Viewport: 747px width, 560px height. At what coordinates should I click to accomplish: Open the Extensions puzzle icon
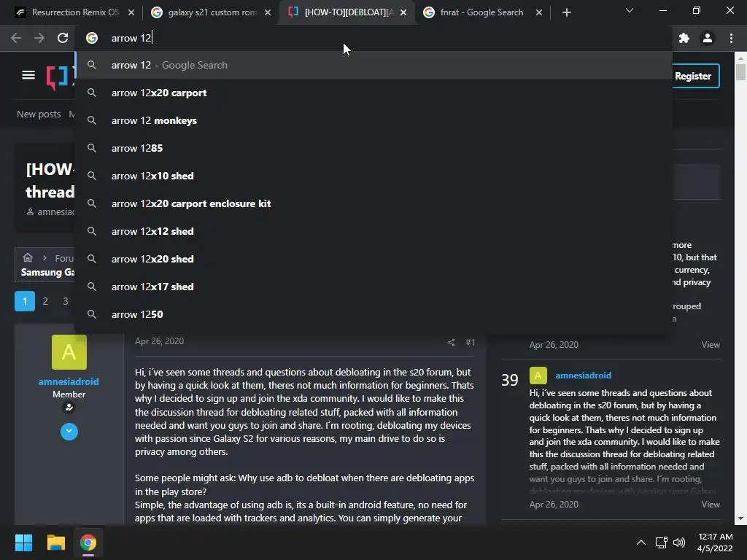click(x=684, y=38)
